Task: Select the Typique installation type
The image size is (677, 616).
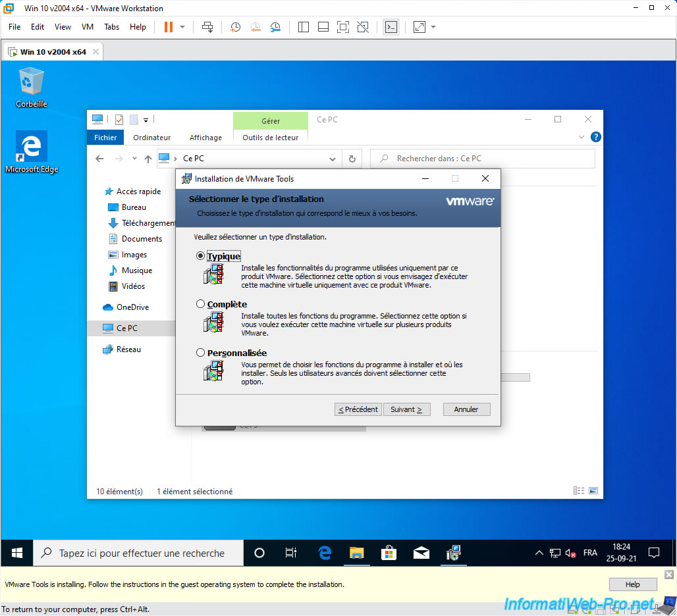Action: point(200,256)
